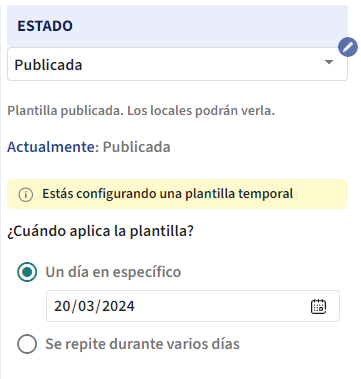The height and width of the screenshot is (379, 361).
Task: Click the '¿Cuándo aplica la plantilla?' heading
Action: 100,231
